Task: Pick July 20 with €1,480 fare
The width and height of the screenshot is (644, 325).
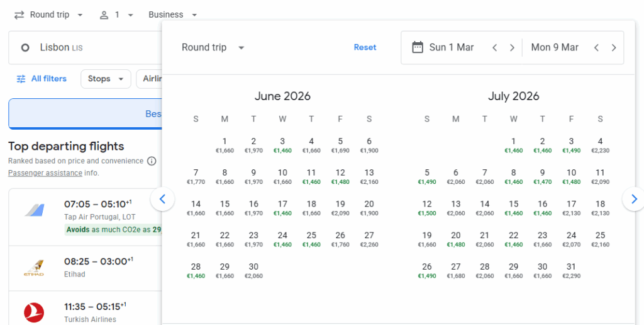Action: pyautogui.click(x=456, y=239)
